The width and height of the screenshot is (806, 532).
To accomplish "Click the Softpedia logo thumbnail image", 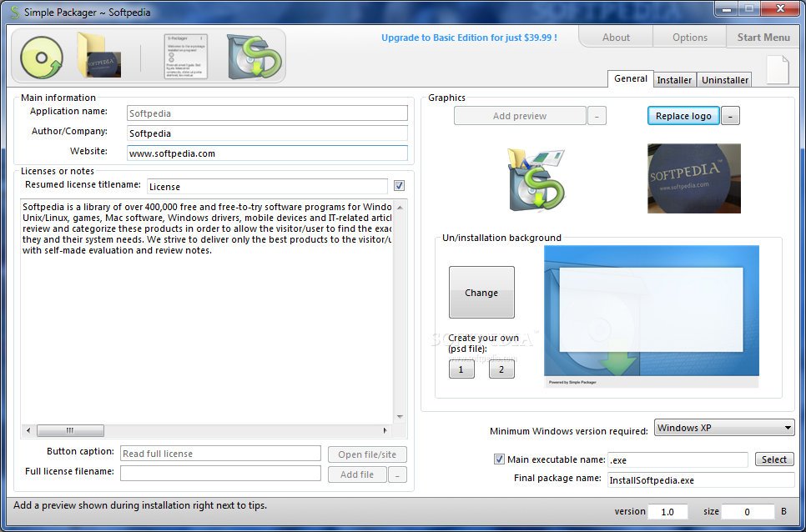I will tap(694, 178).
